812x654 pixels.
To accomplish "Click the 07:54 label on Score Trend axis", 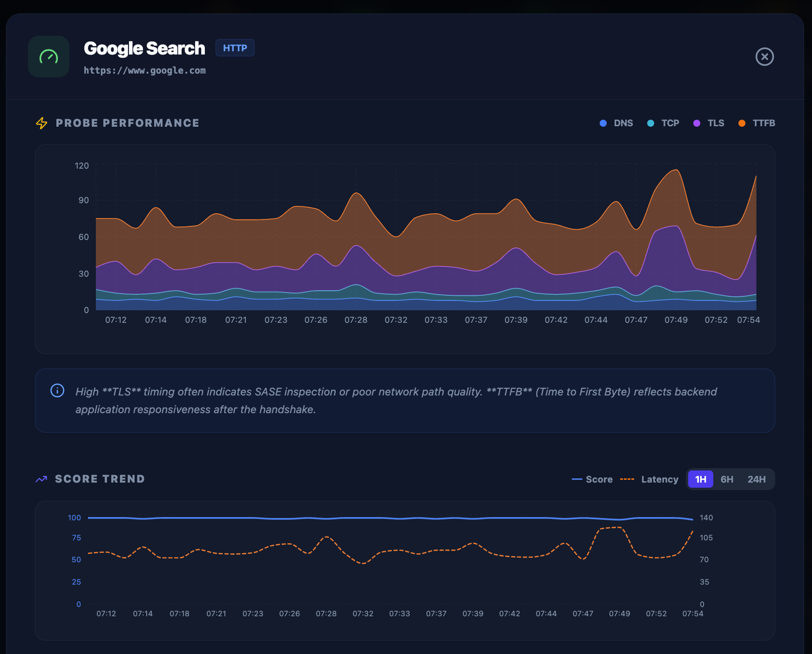I will pyautogui.click(x=693, y=614).
